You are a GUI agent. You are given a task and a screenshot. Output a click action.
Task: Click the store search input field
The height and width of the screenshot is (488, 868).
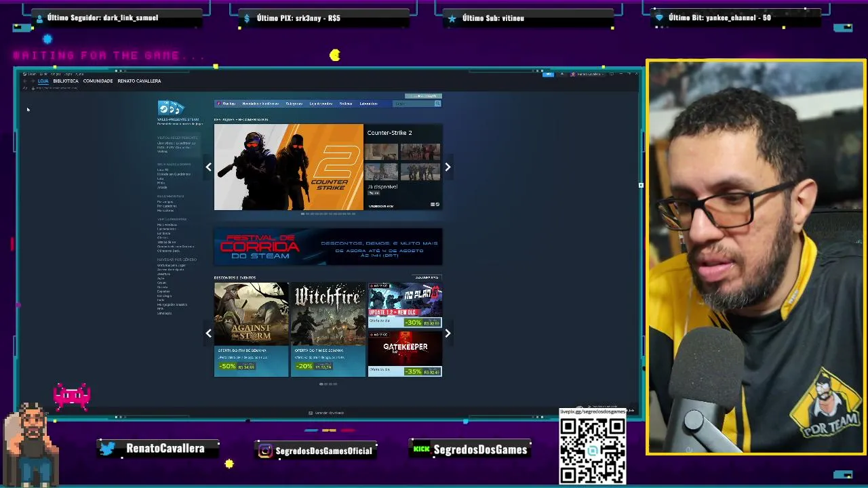tap(413, 104)
